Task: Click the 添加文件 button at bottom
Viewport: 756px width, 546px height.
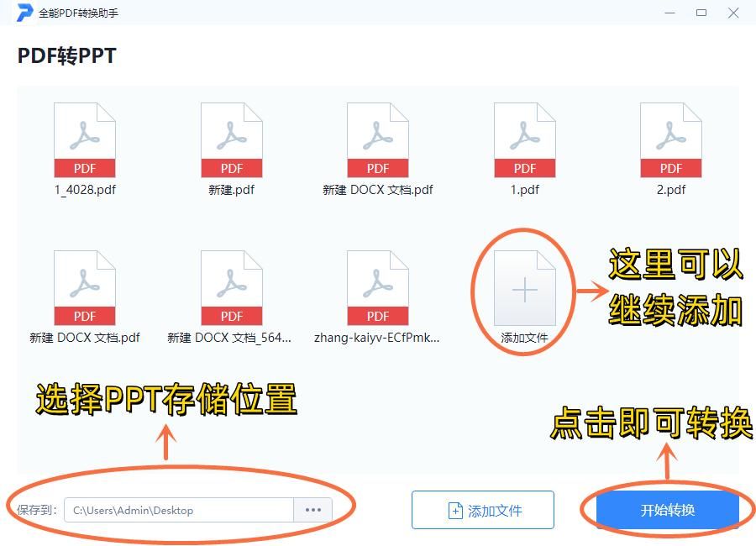Action: [x=483, y=510]
